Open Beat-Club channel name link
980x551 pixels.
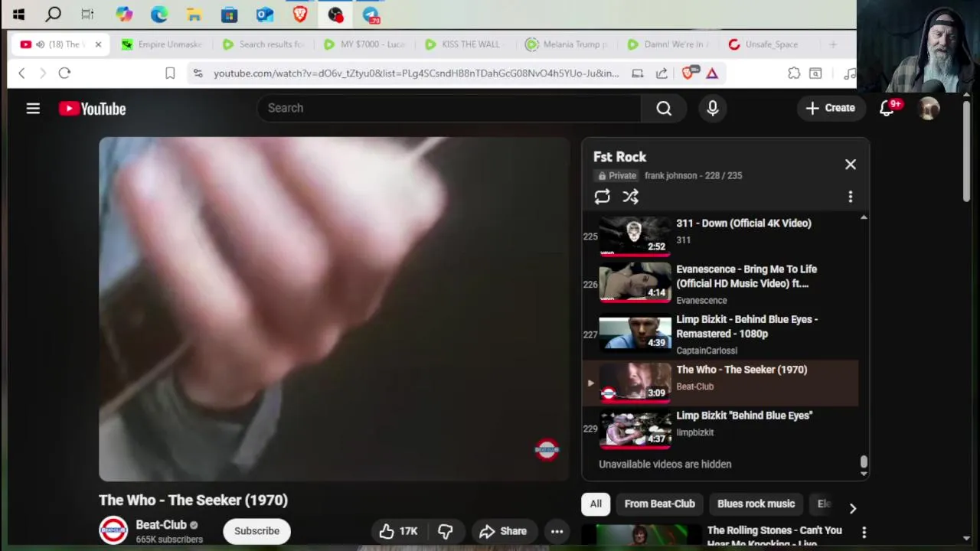pyautogui.click(x=161, y=525)
